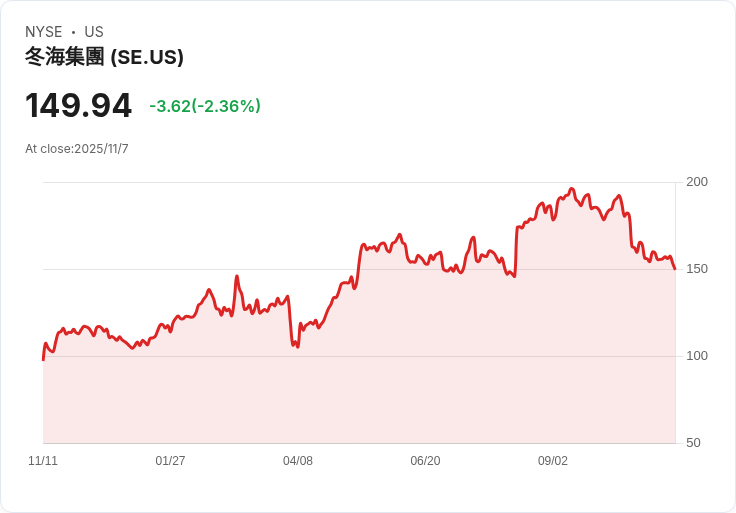
Task: Select the 04/08 date on the time axis
Action: coord(298,461)
